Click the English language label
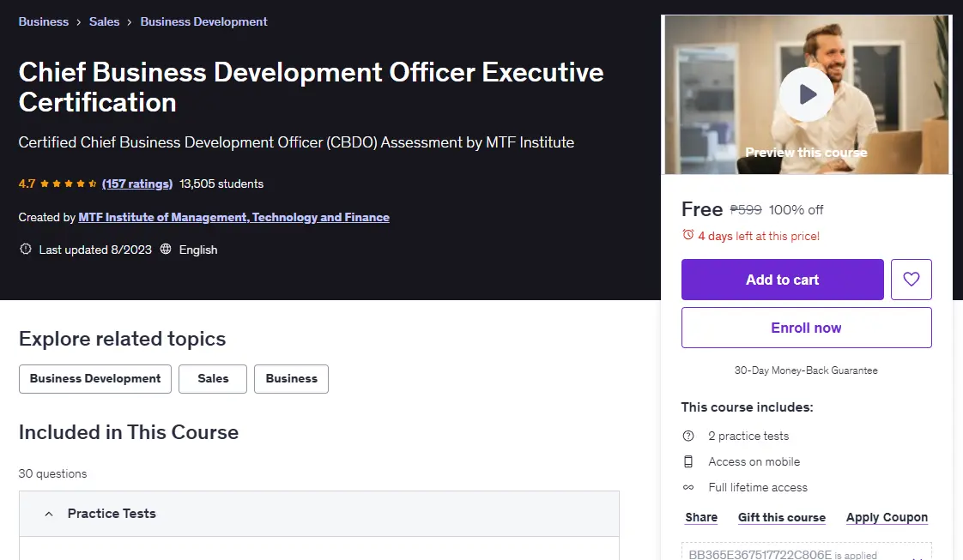The image size is (963, 560). (x=198, y=250)
